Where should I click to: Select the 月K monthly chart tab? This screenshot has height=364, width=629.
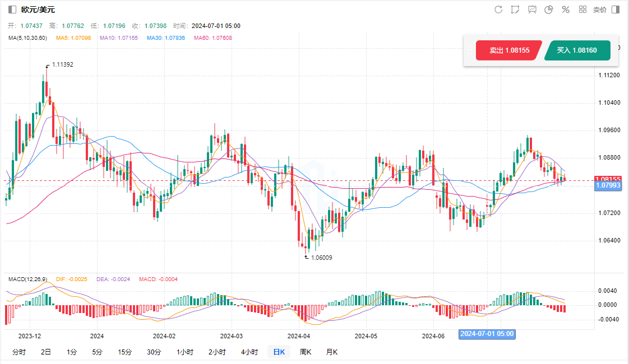pos(332,352)
